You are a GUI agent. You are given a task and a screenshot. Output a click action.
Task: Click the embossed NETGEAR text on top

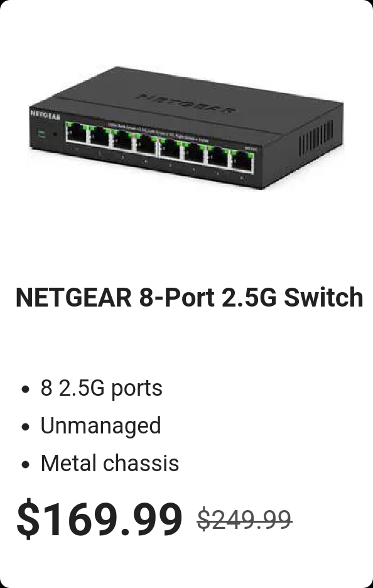[187, 104]
